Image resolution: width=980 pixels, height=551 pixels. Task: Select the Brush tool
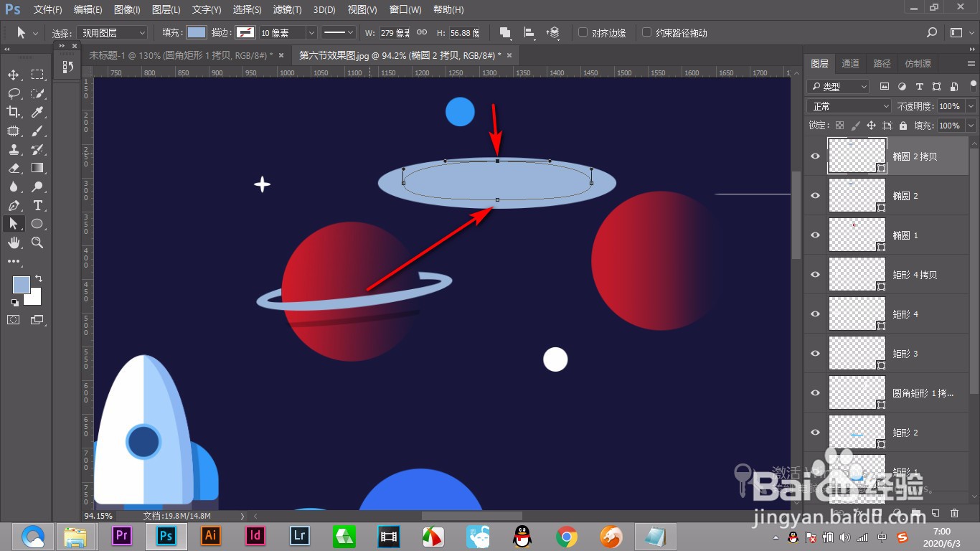37,131
